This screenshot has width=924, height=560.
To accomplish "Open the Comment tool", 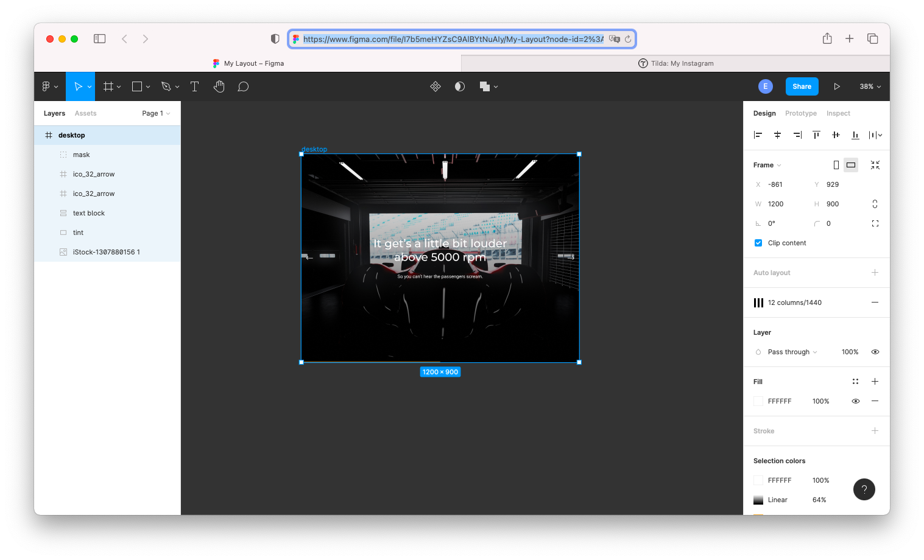I will (x=243, y=86).
